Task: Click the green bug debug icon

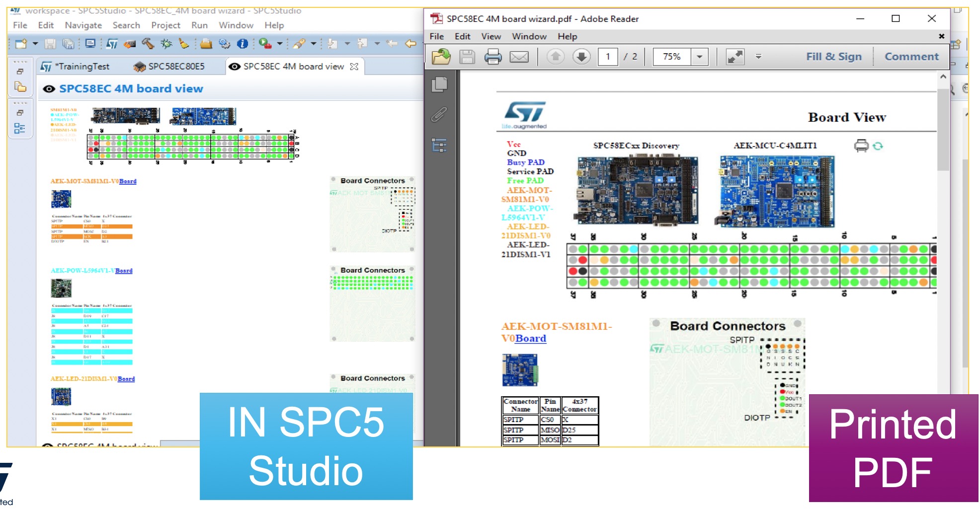Action: coord(166,44)
